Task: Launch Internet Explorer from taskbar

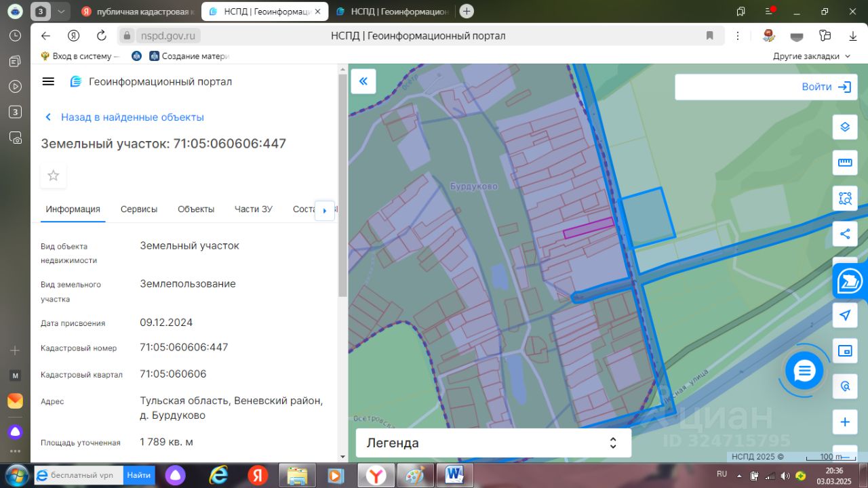Action: click(x=218, y=475)
